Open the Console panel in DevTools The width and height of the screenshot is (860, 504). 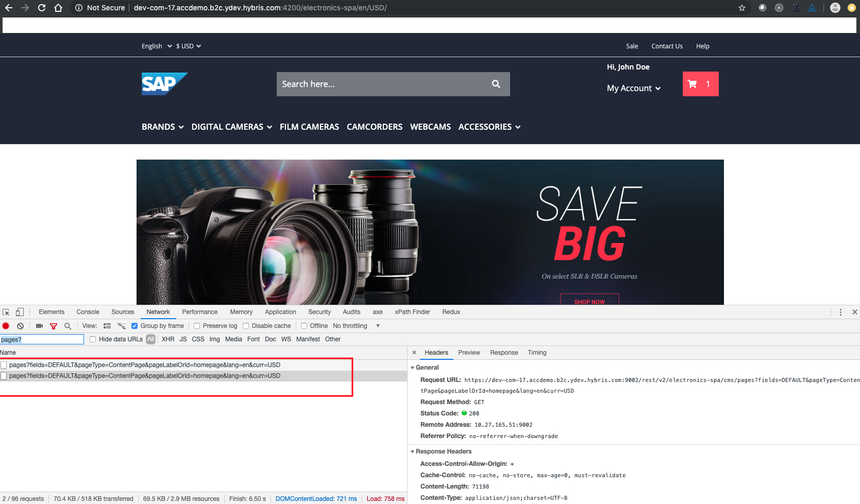coord(87,311)
